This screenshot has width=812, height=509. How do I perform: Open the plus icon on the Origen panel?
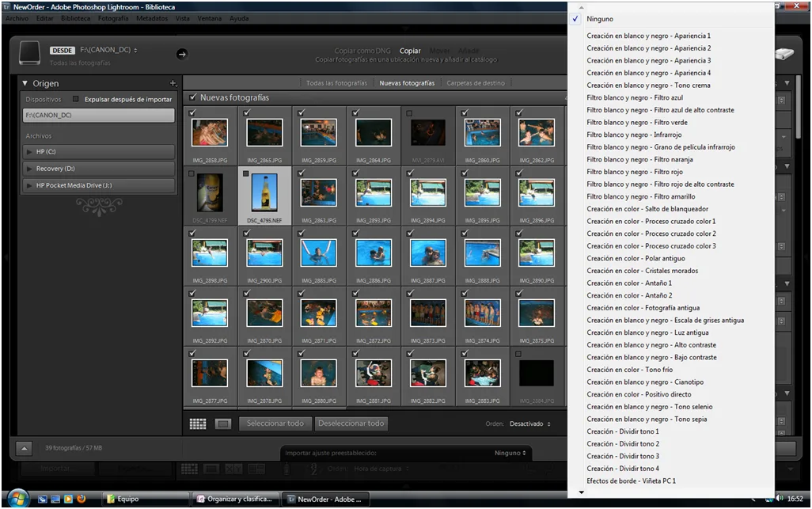point(173,83)
